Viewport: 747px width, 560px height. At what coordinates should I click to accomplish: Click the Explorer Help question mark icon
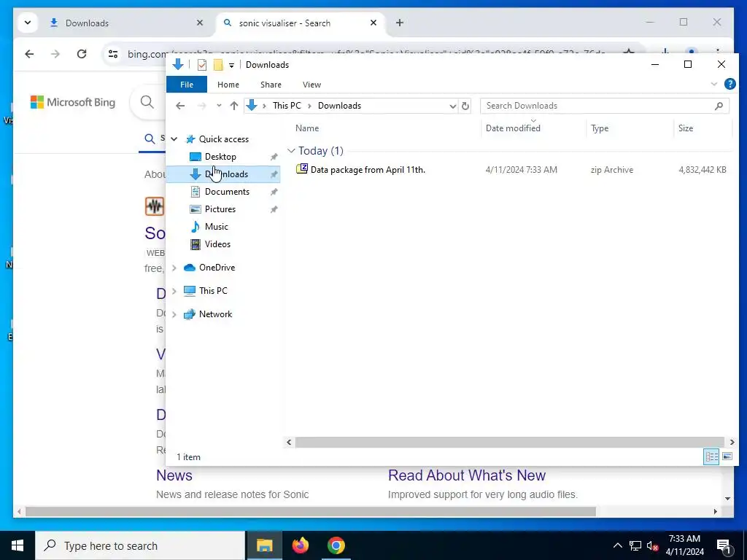(729, 85)
